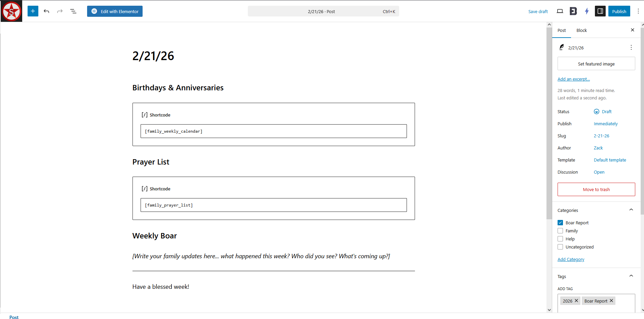Click the site logo icon
644x319 pixels.
[11, 11]
